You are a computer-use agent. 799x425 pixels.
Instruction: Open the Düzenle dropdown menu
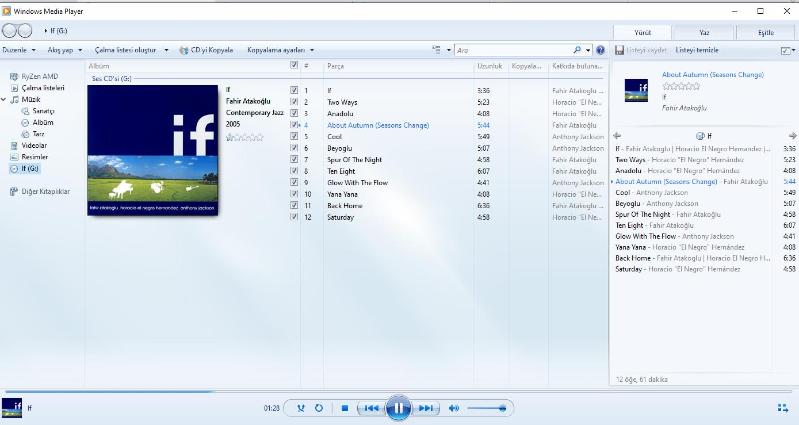pos(19,50)
